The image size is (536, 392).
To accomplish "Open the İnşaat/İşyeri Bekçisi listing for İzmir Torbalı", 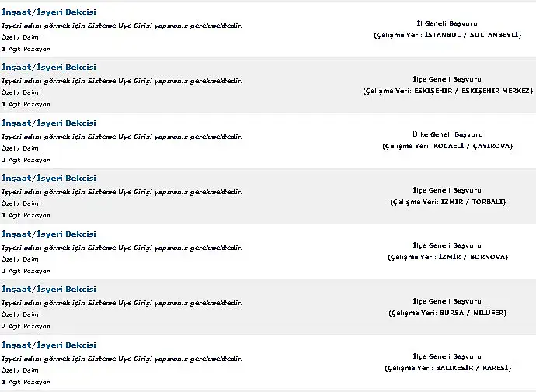I will [49, 179].
